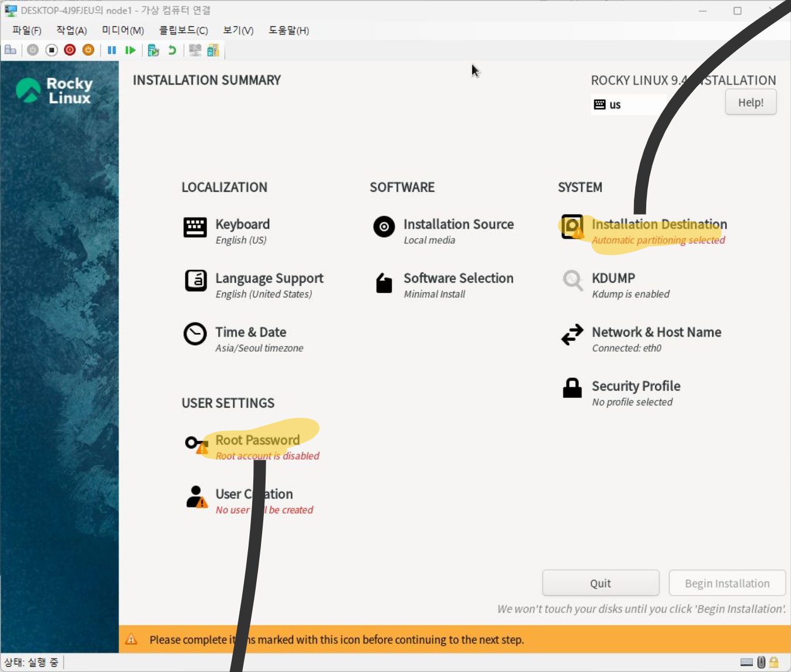
Task: Click the lock icon in the status bar
Action: point(774,662)
